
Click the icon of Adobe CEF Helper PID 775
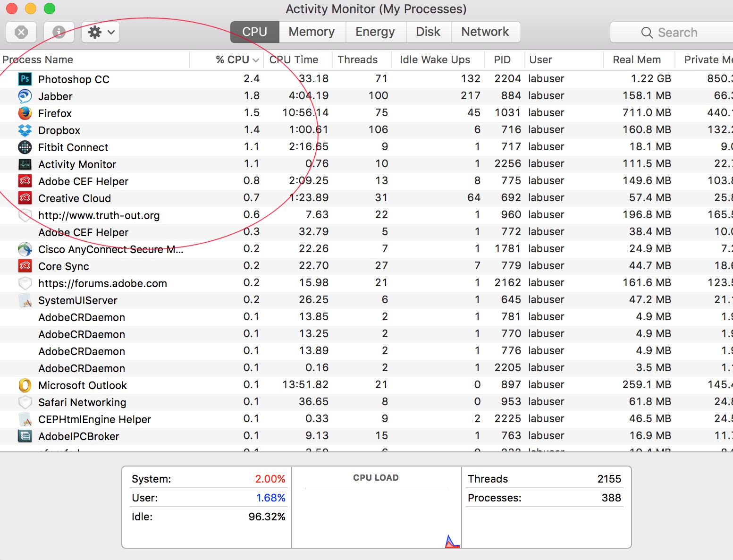click(x=25, y=181)
